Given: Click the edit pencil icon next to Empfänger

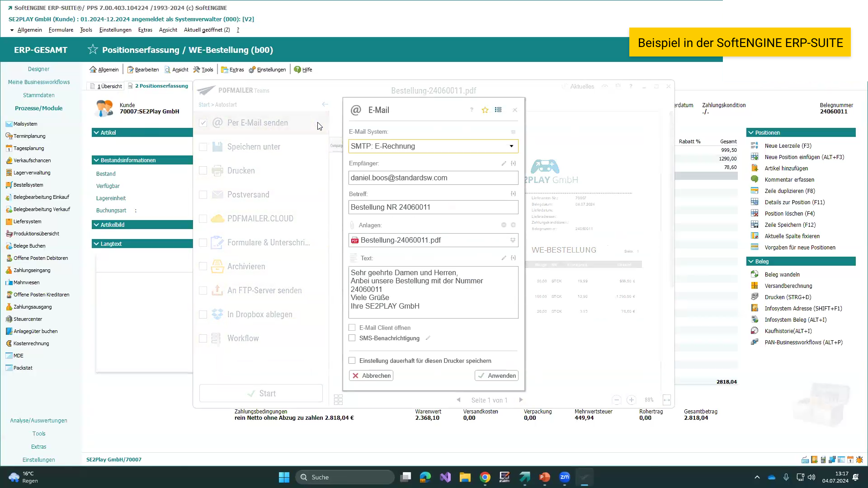Looking at the screenshot, I should pos(504,163).
